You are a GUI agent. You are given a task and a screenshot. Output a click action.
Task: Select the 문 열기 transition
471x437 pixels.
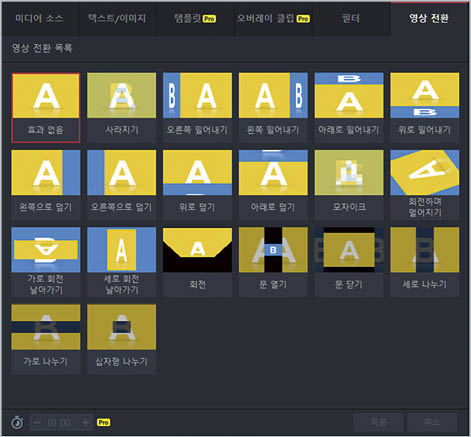point(273,262)
